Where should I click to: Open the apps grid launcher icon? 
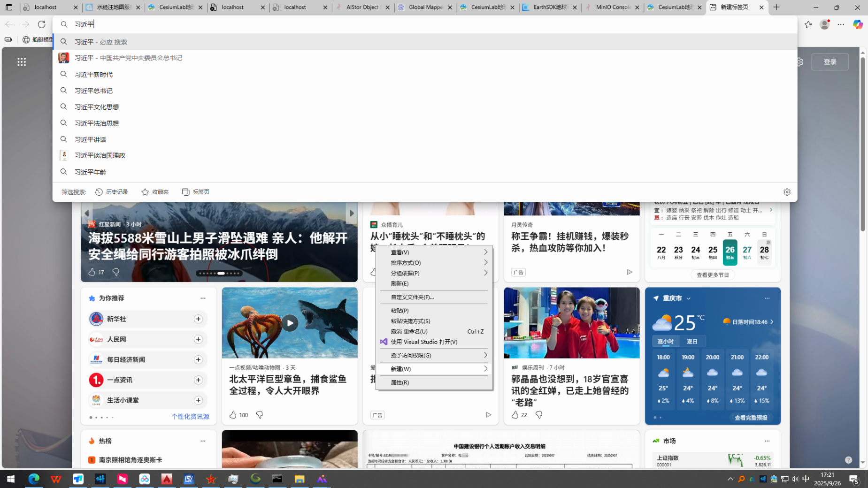[x=22, y=62]
